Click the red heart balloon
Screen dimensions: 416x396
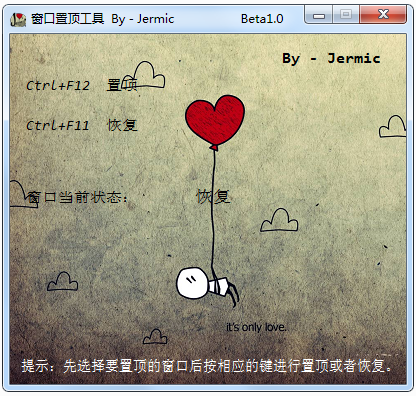pos(215,121)
